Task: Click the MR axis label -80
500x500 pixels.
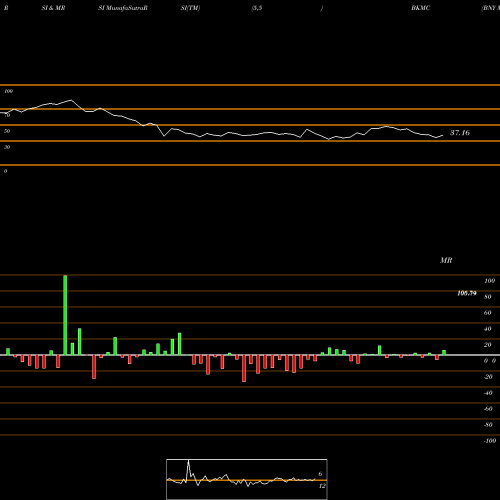Action: (488, 425)
